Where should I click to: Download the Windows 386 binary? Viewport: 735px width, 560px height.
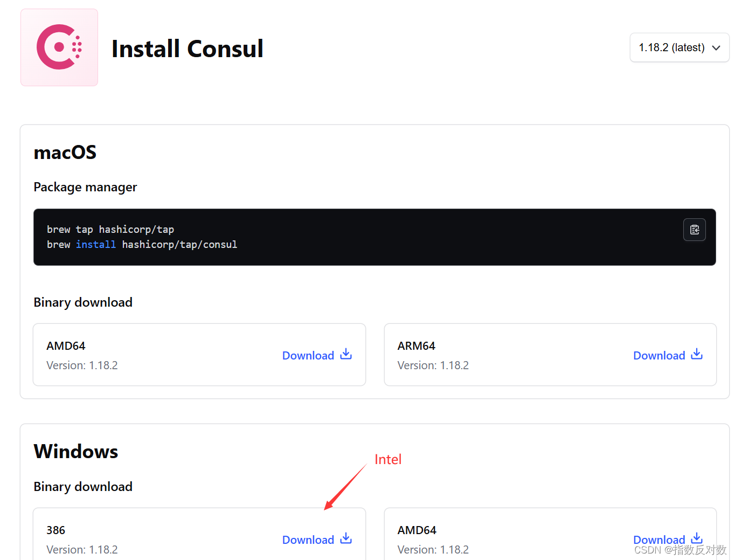pyautogui.click(x=317, y=540)
